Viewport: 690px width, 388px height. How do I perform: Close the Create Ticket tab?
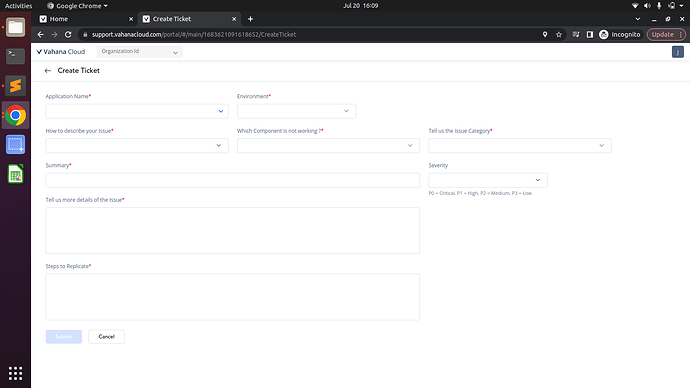234,19
